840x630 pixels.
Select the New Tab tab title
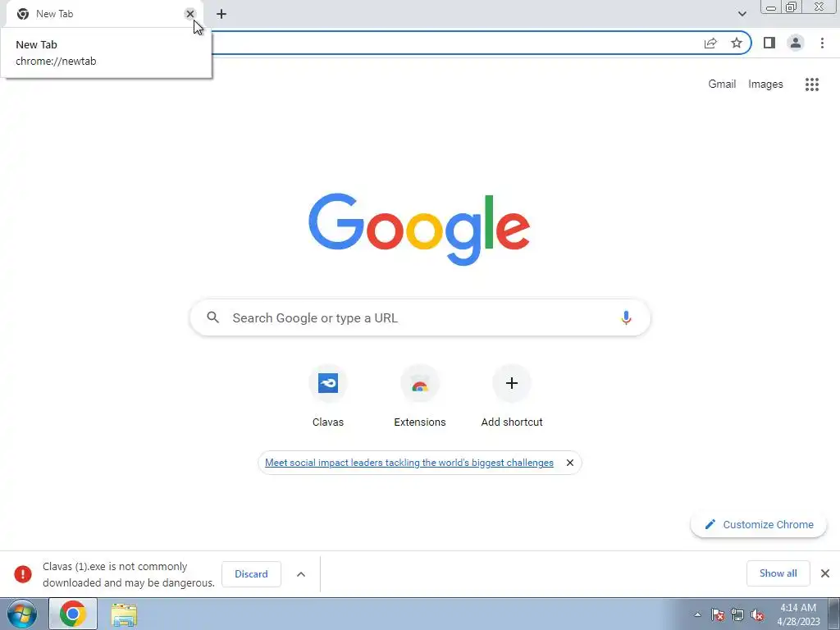(55, 14)
